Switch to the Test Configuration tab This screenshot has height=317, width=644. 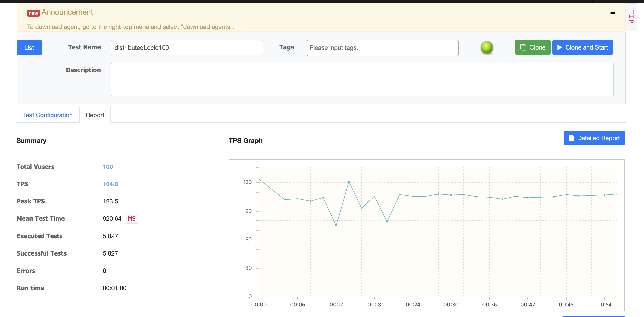click(48, 115)
